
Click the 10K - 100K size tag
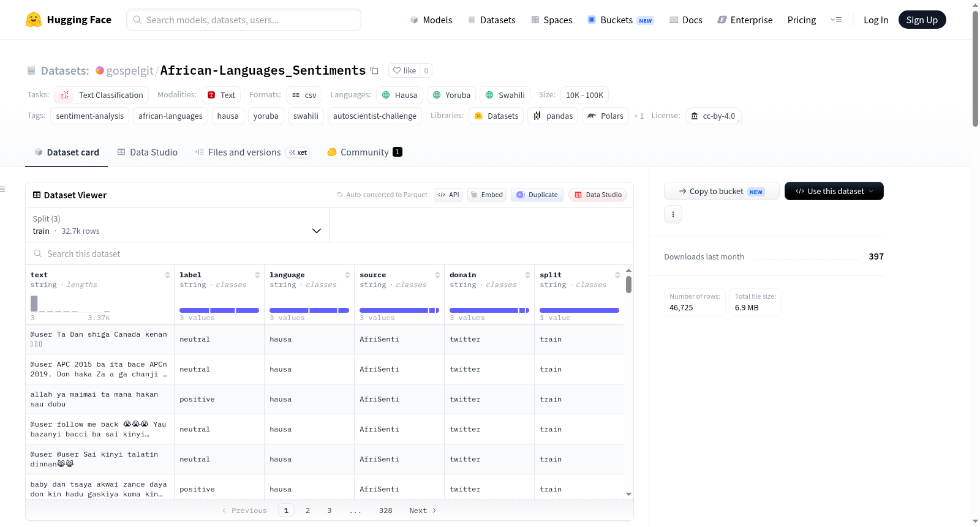(x=584, y=95)
